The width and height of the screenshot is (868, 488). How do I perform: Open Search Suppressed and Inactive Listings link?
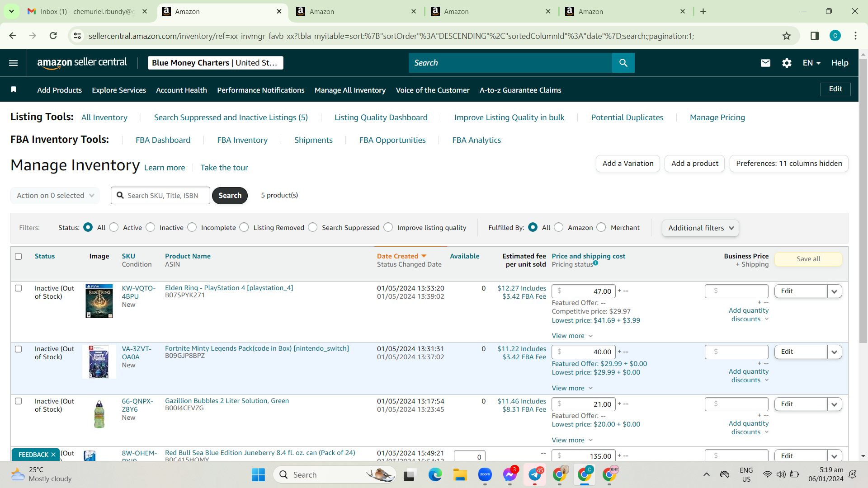pyautogui.click(x=231, y=117)
